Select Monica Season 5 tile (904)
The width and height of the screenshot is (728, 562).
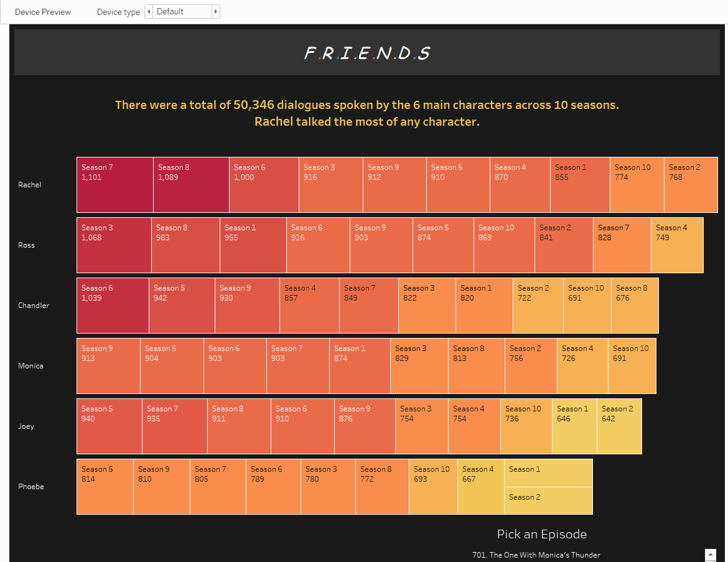click(x=172, y=366)
